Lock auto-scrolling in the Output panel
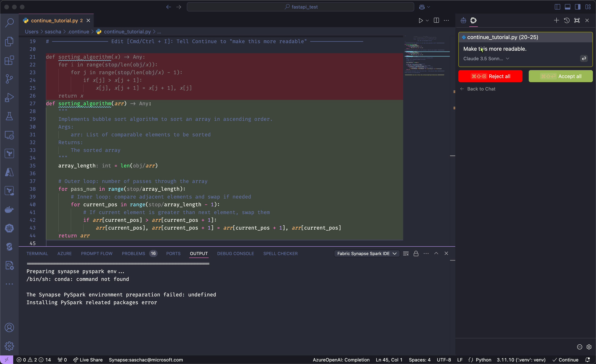596x364 pixels. pyautogui.click(x=416, y=253)
